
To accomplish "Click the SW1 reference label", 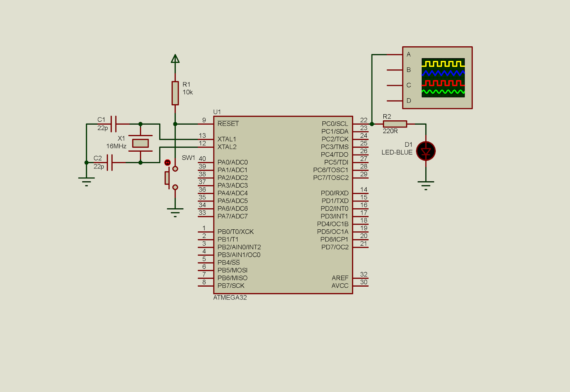I will pos(188,158).
